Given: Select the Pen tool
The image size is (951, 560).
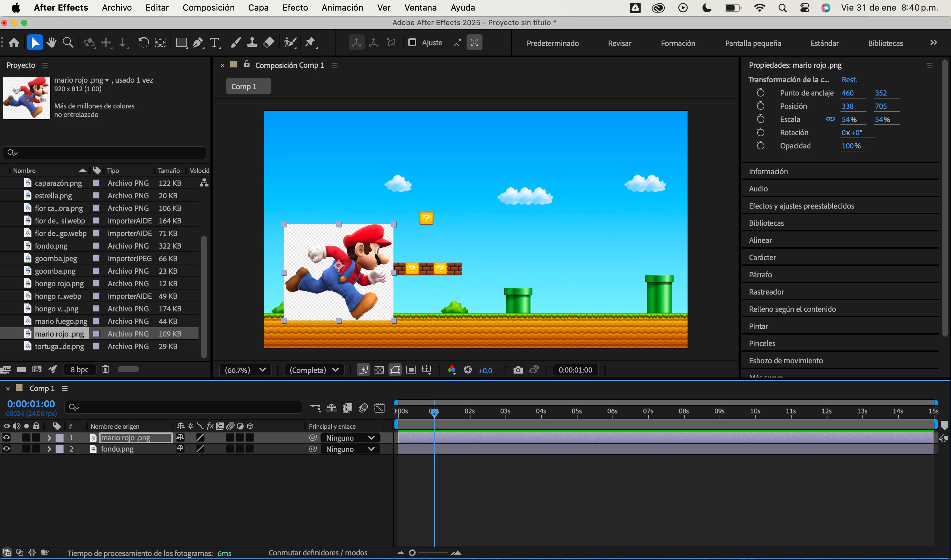Looking at the screenshot, I should [198, 43].
